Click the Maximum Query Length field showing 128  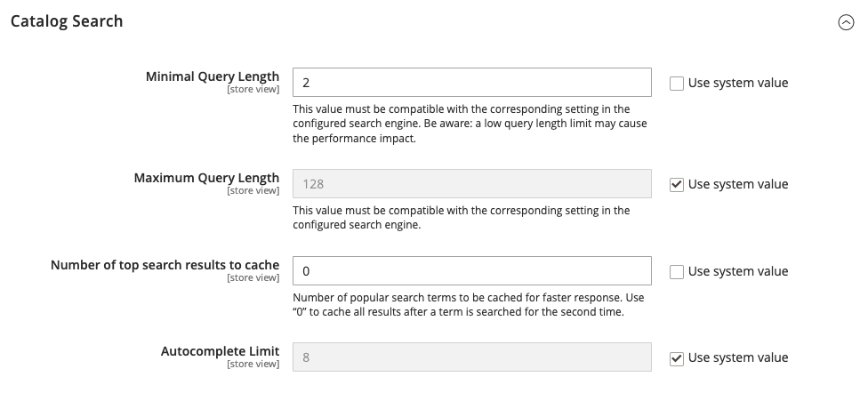(x=472, y=185)
